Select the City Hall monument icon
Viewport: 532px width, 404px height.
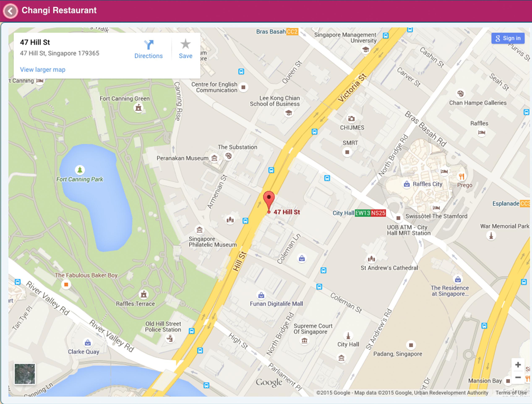(x=348, y=335)
